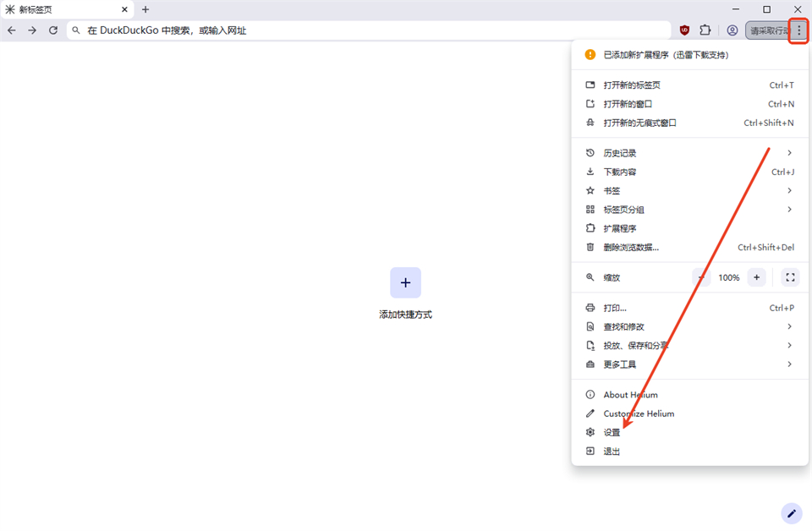This screenshot has height=531, width=812.
Task: Open the uBlock Origin extension icon
Action: (684, 30)
